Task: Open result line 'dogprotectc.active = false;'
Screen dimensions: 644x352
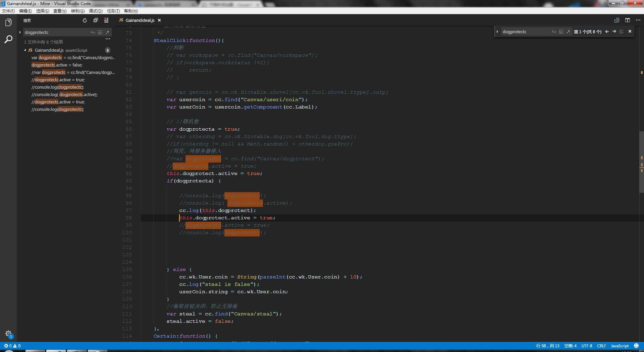Action: pyautogui.click(x=57, y=65)
